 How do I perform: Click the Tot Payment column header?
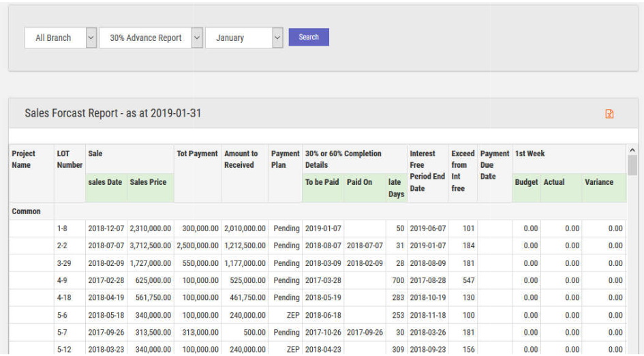click(197, 154)
